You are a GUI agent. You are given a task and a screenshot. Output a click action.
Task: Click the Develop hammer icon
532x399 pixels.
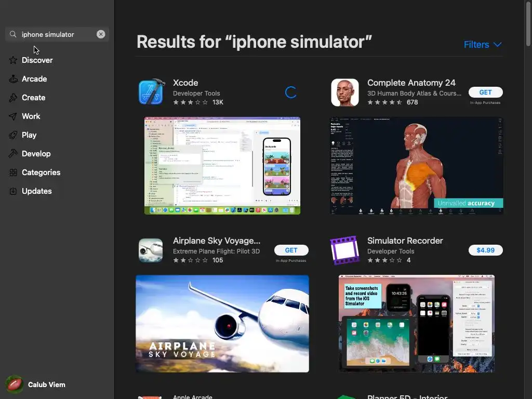(x=13, y=154)
